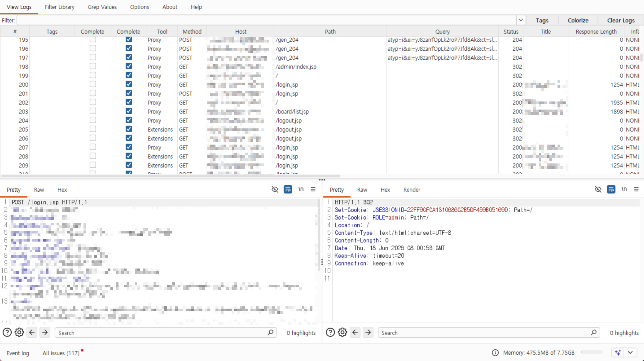The height and width of the screenshot is (361, 644).
Task: Open request pane hamburger options menu
Action: click(x=313, y=189)
